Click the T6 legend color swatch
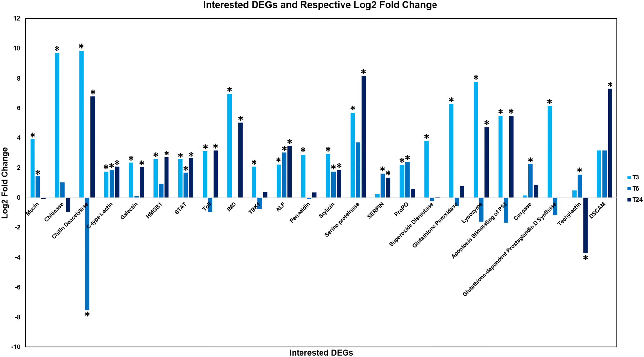 point(629,189)
